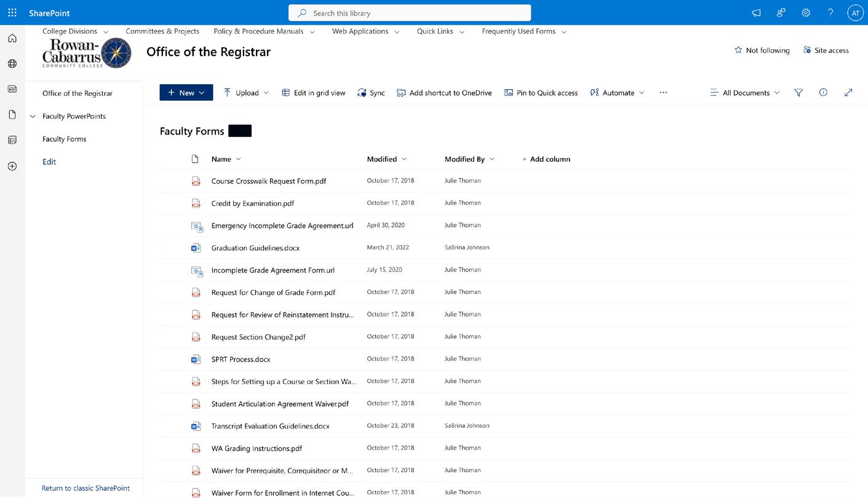868x504 pixels.
Task: Select Faculty Forms in left navigation
Action: pyautogui.click(x=65, y=139)
